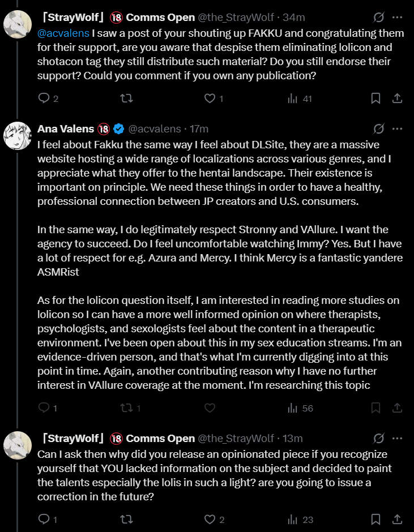Repost StrayWolf's 13m reply
Image resolution: width=414 pixels, height=532 pixels.
click(x=126, y=519)
